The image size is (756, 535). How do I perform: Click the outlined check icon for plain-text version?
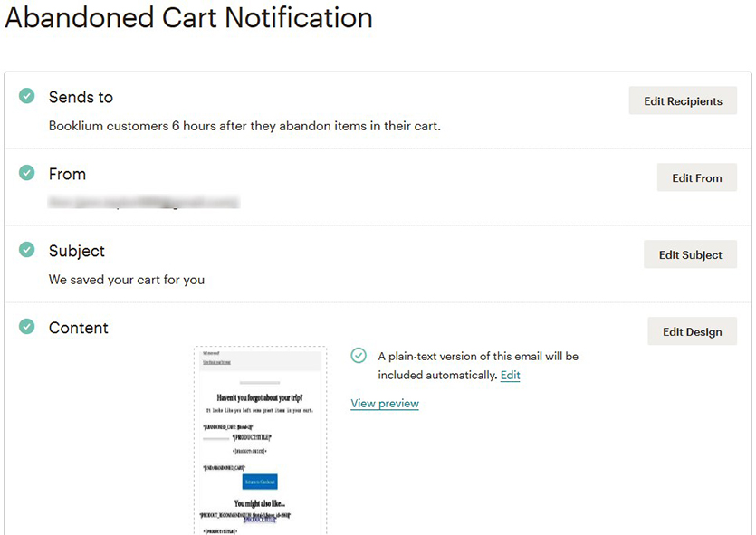point(359,356)
